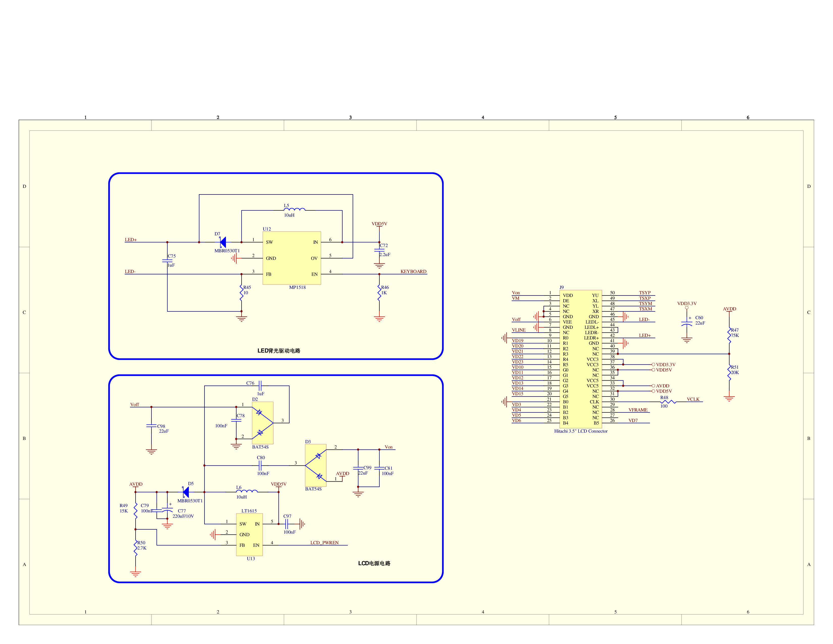Click the R47 75K resistor symbol
The width and height of the screenshot is (833, 644).
point(729,335)
